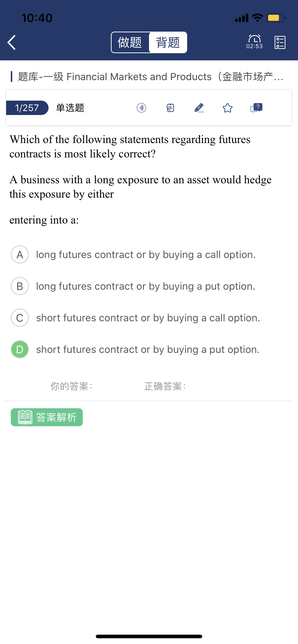Screen dimensions: 298x644
Task: Select answer option B
Action: (20, 286)
